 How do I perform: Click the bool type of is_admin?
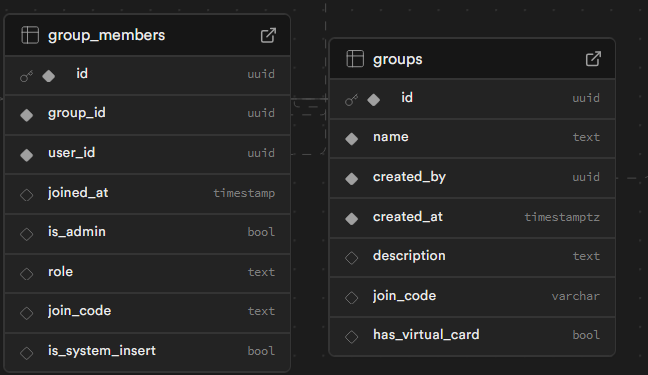(261, 232)
